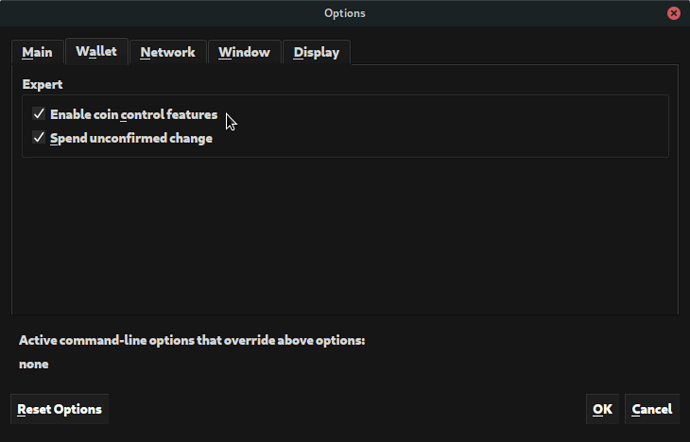
Task: Click the "Spend unconfirmed change" label text
Action: point(131,138)
